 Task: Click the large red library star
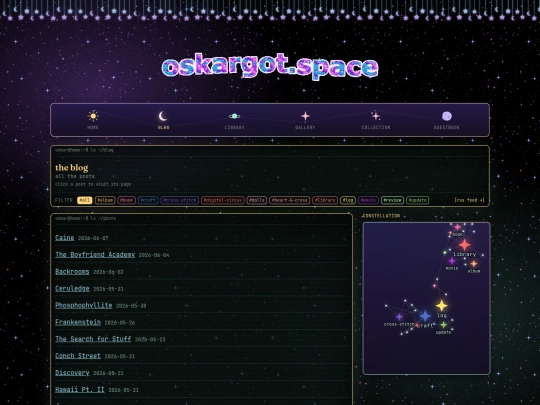pyautogui.click(x=464, y=245)
